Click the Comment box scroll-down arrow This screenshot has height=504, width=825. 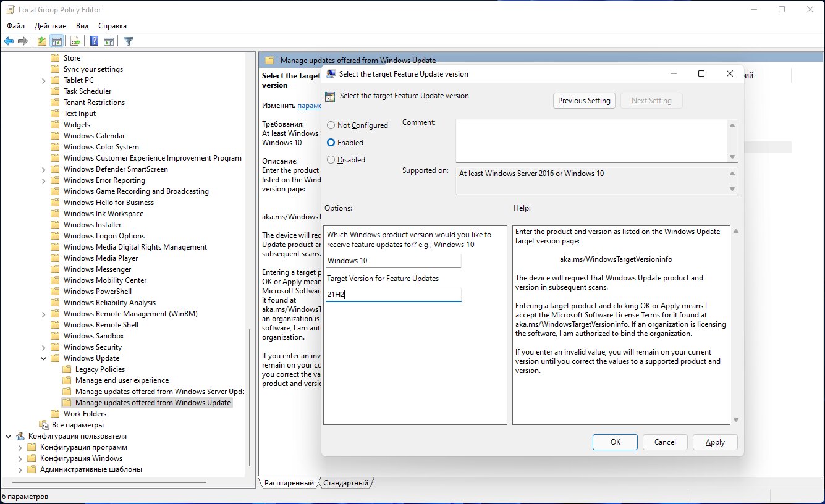point(733,157)
